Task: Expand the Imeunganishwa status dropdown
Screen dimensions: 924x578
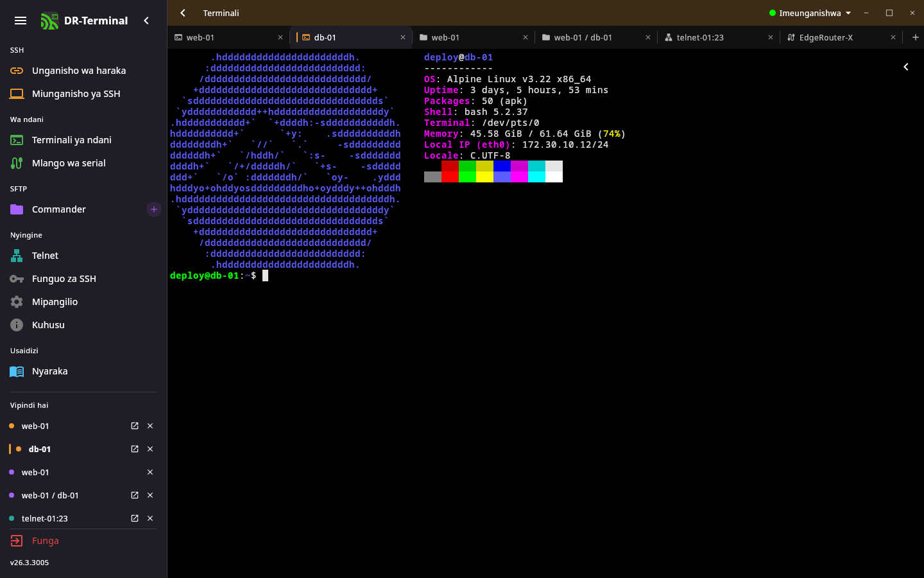Action: click(x=810, y=13)
